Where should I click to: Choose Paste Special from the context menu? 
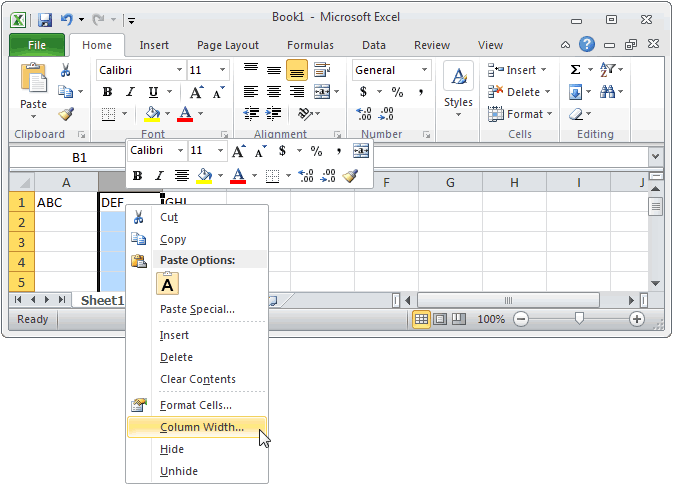coord(197,309)
